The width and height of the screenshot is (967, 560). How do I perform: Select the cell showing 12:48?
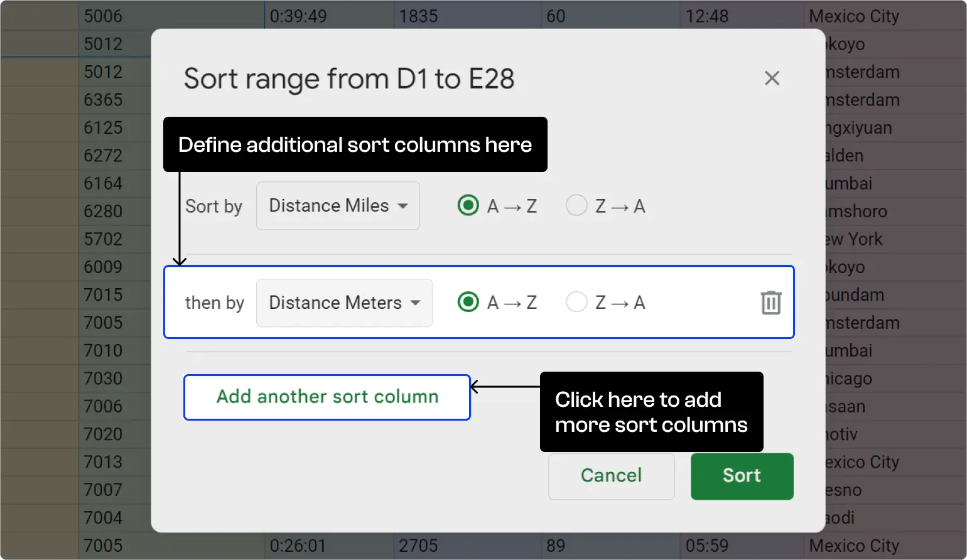(x=708, y=16)
